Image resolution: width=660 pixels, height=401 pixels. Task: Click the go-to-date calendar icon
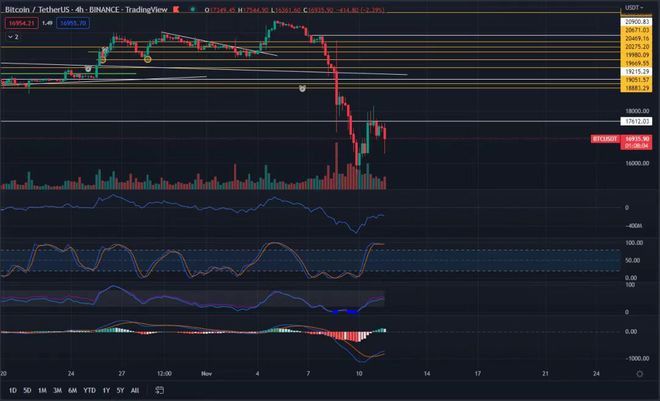tap(159, 390)
